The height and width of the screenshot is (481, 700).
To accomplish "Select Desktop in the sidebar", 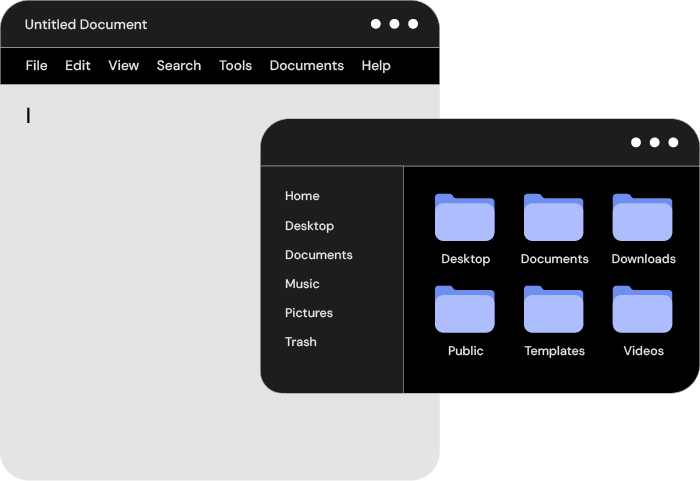I will 309,226.
